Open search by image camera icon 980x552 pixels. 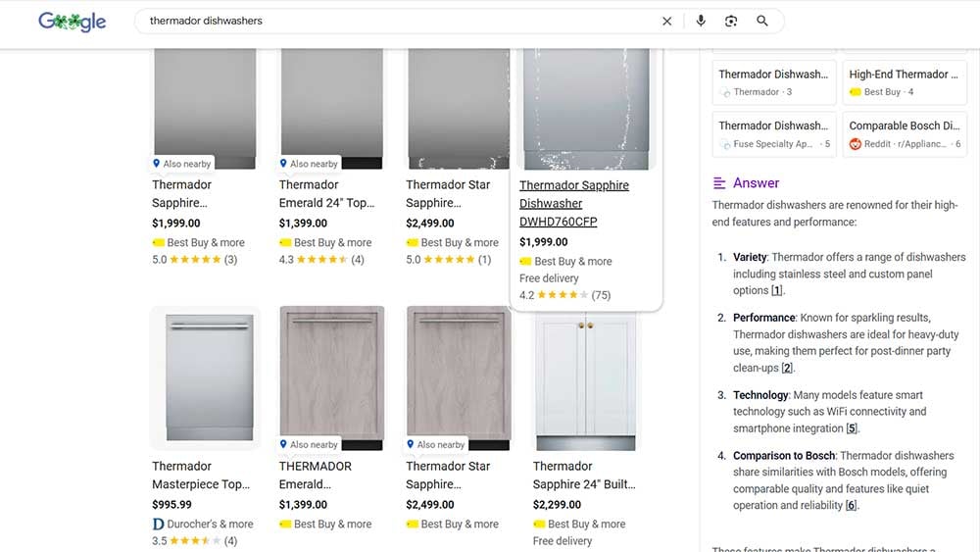point(731,22)
